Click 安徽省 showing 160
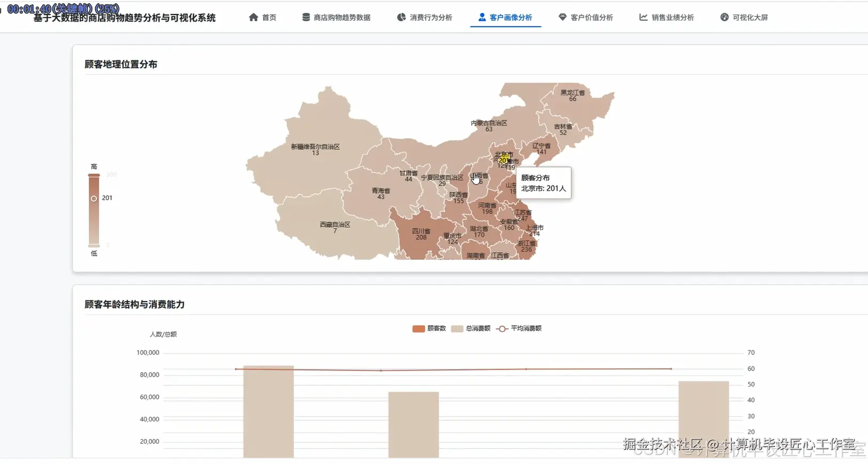 pyautogui.click(x=509, y=225)
